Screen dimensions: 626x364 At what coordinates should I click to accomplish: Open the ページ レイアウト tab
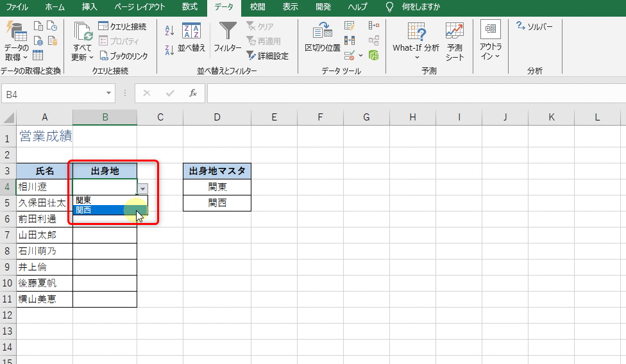139,7
